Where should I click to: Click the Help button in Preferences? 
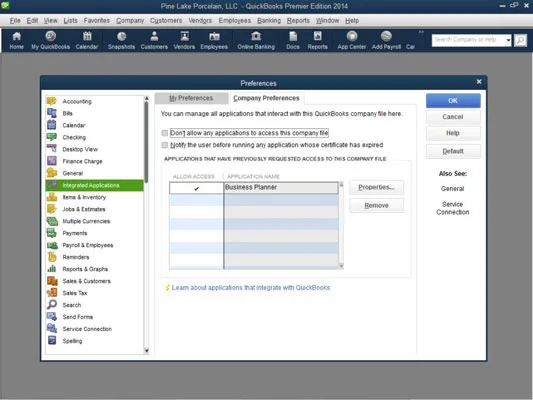[453, 133]
